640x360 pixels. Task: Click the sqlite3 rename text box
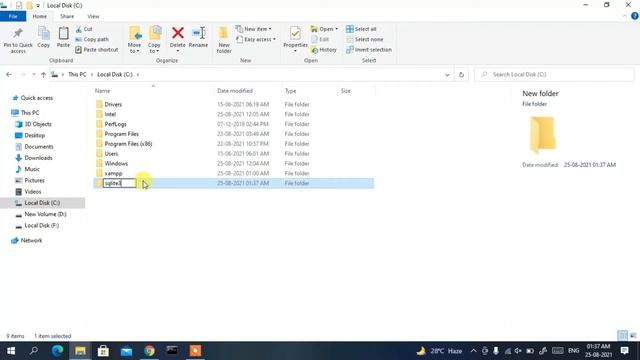119,183
